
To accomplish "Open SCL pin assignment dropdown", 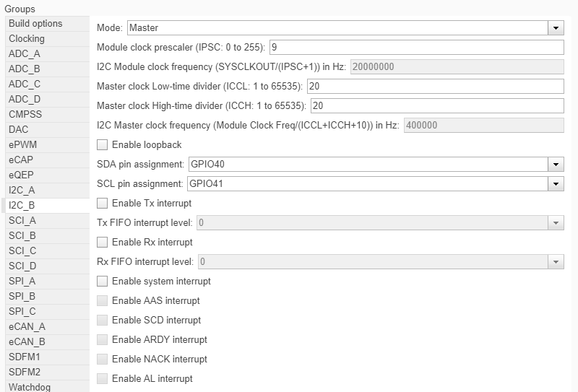I will coord(556,184).
